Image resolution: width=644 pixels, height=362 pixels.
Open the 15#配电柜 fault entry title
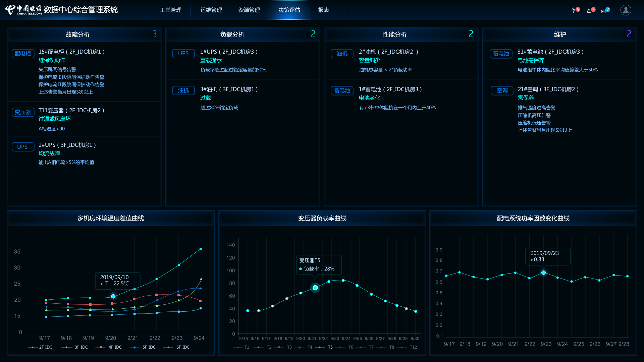71,52
